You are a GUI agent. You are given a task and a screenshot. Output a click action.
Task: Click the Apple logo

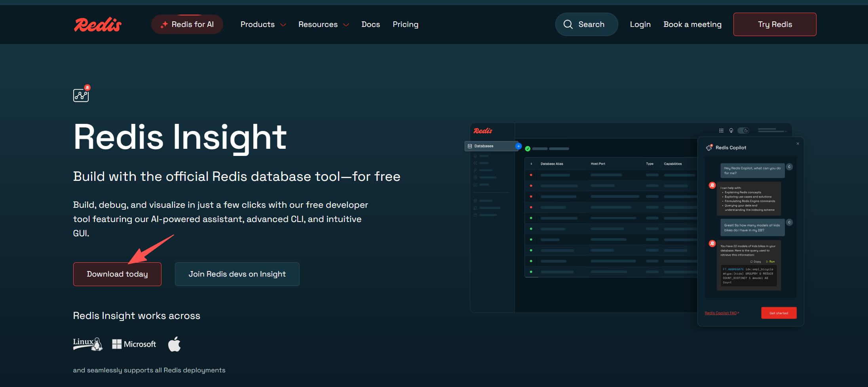tap(174, 344)
